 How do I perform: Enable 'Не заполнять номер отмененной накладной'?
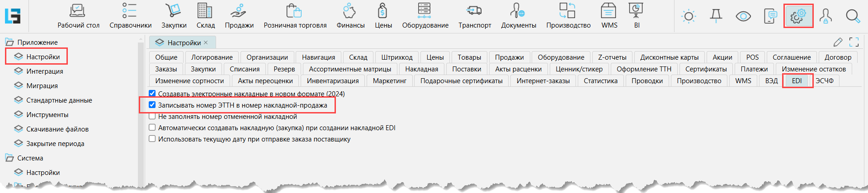click(x=152, y=117)
